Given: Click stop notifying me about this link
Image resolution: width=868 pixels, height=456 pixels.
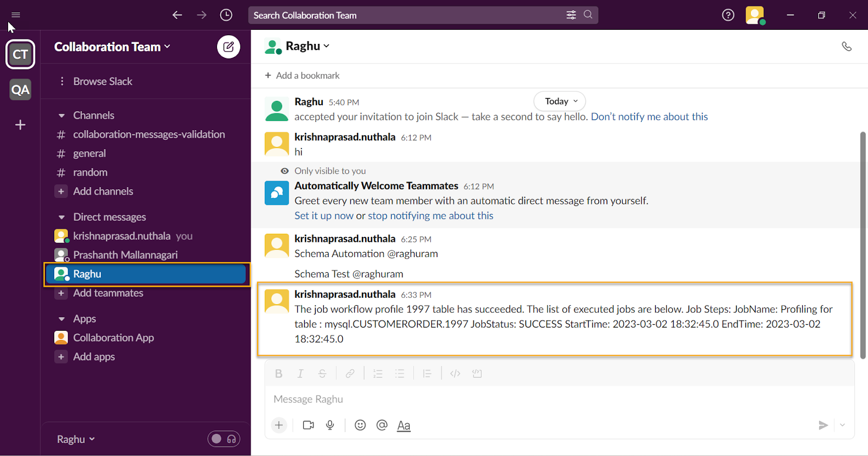Looking at the screenshot, I should (x=431, y=216).
